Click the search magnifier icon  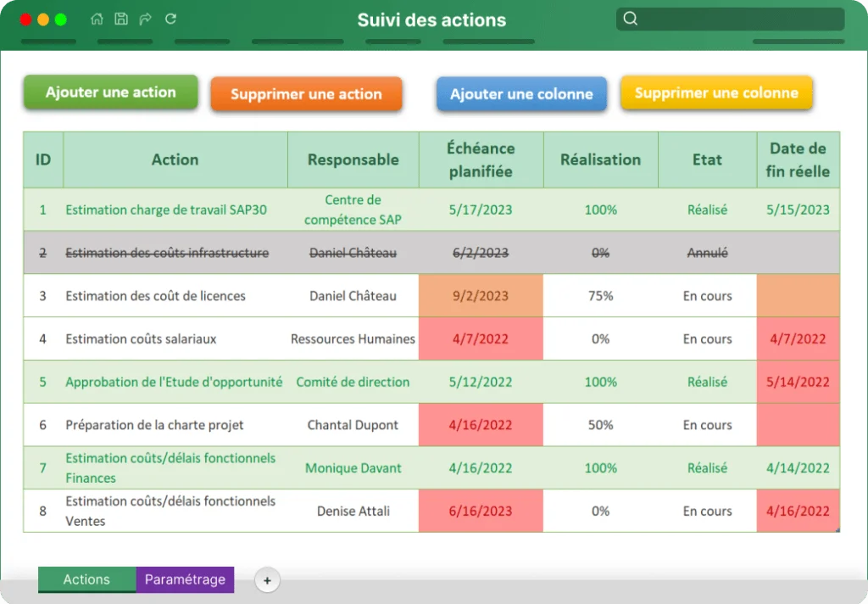click(631, 19)
